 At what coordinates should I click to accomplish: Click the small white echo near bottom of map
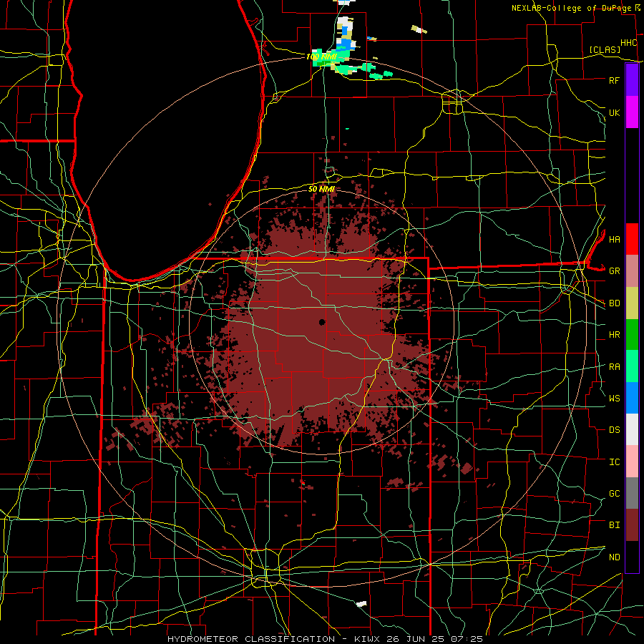[x=361, y=604]
